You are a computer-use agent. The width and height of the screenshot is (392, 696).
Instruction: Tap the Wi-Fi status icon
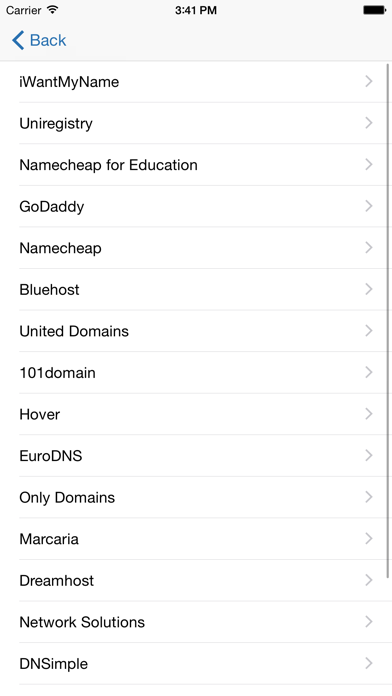point(53,10)
